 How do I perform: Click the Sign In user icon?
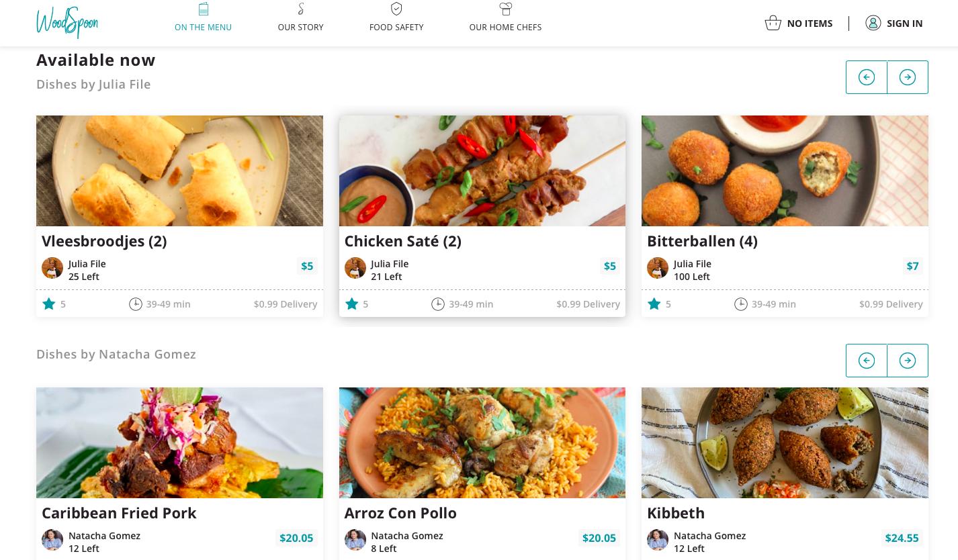873,23
